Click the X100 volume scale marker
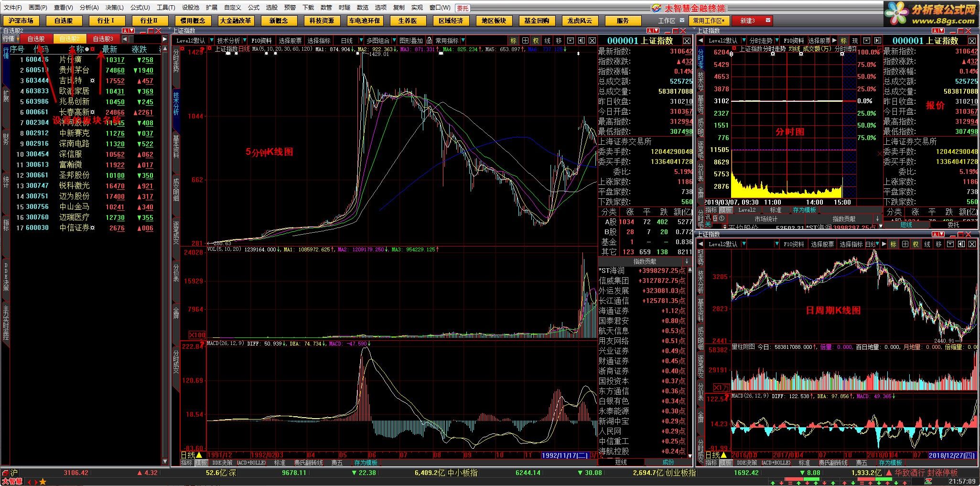The height and width of the screenshot is (486, 980). coord(197,335)
